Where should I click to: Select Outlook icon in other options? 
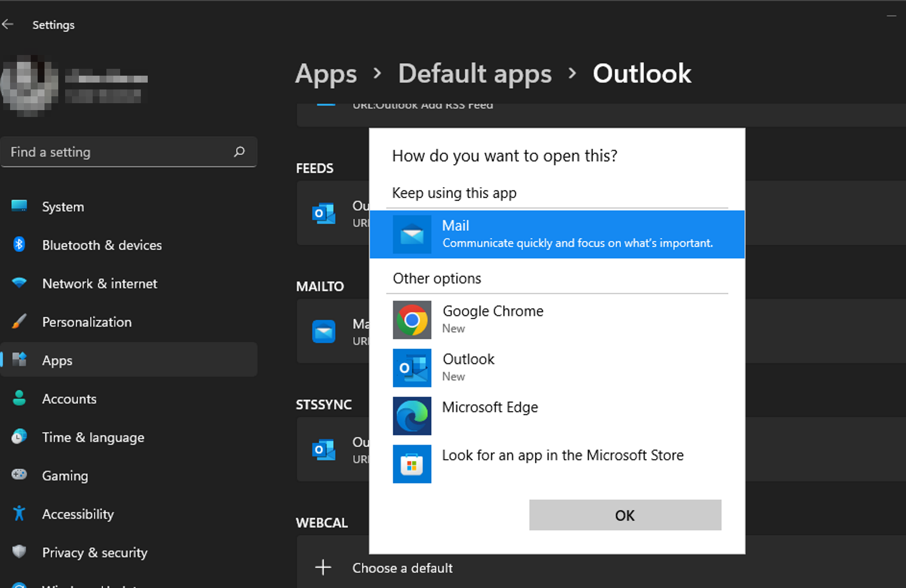[x=412, y=367]
